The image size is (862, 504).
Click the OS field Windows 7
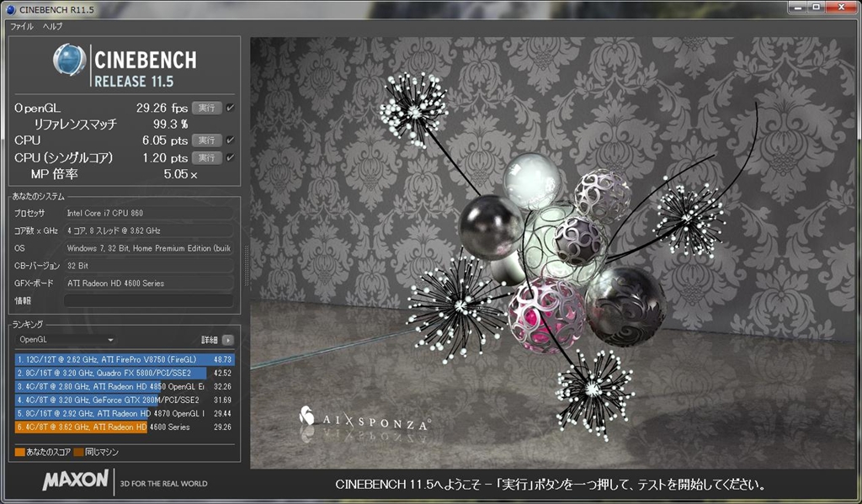[x=148, y=248]
